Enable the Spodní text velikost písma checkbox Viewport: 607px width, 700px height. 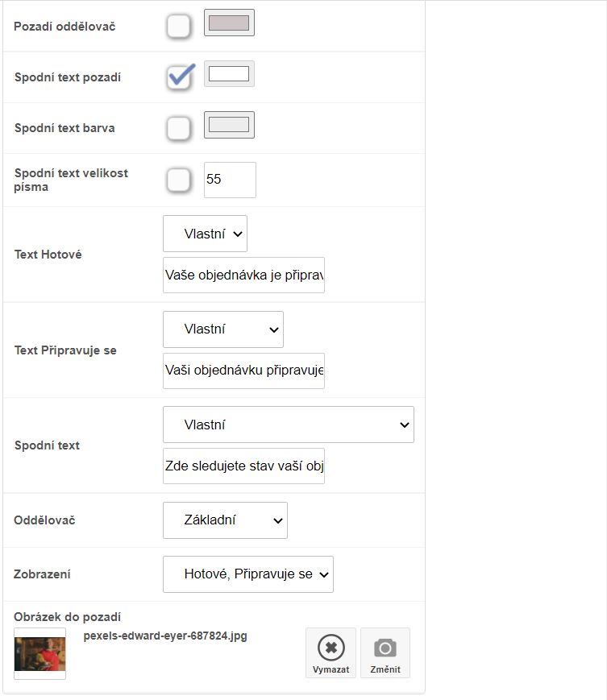pyautogui.click(x=179, y=180)
